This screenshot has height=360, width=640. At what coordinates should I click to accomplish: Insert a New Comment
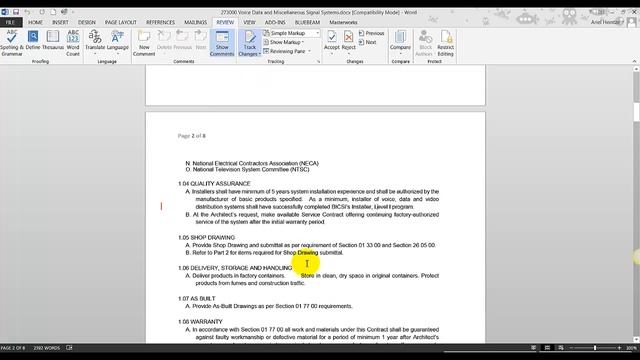pyautogui.click(x=144, y=43)
